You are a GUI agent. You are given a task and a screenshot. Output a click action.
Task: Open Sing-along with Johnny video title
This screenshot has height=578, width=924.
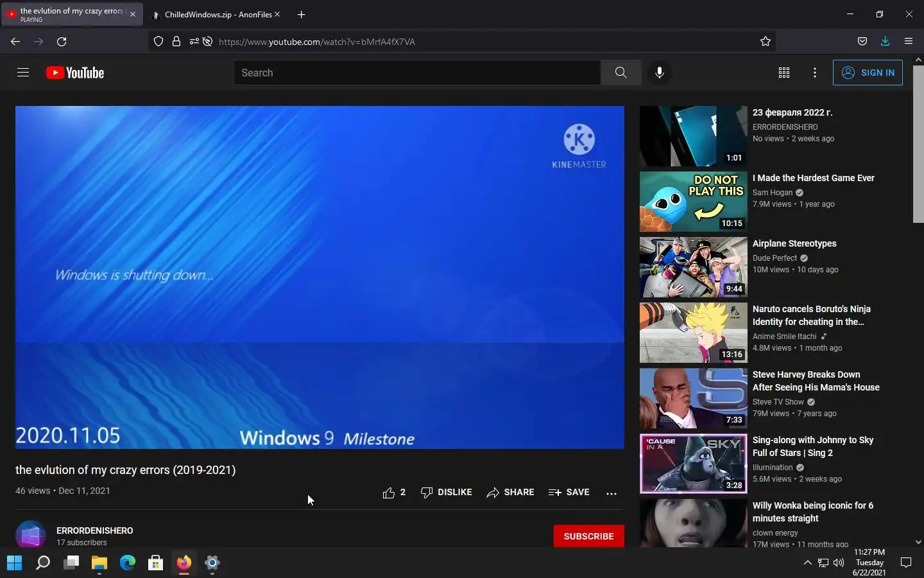tap(813, 446)
